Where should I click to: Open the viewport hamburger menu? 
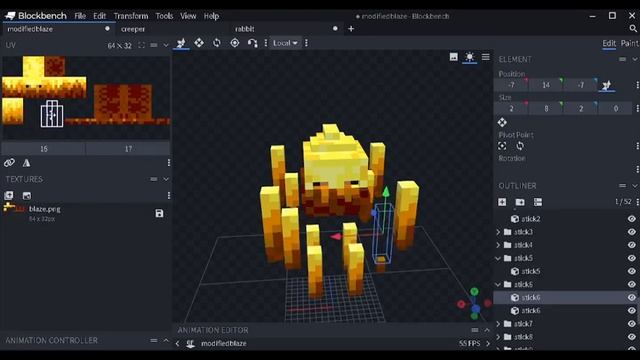pyautogui.click(x=485, y=57)
